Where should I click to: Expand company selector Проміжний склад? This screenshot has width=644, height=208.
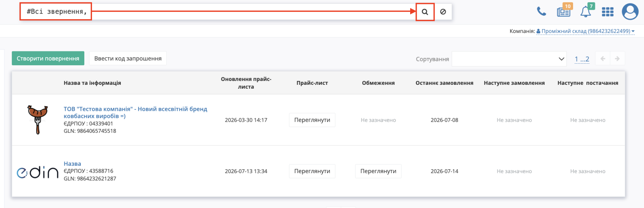pyautogui.click(x=585, y=31)
